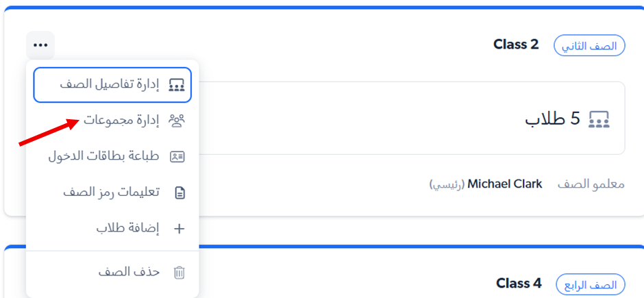Screen dimensions: 644x298
Task: Open تعليمات رمز الصف from the menu
Action: coord(111,193)
